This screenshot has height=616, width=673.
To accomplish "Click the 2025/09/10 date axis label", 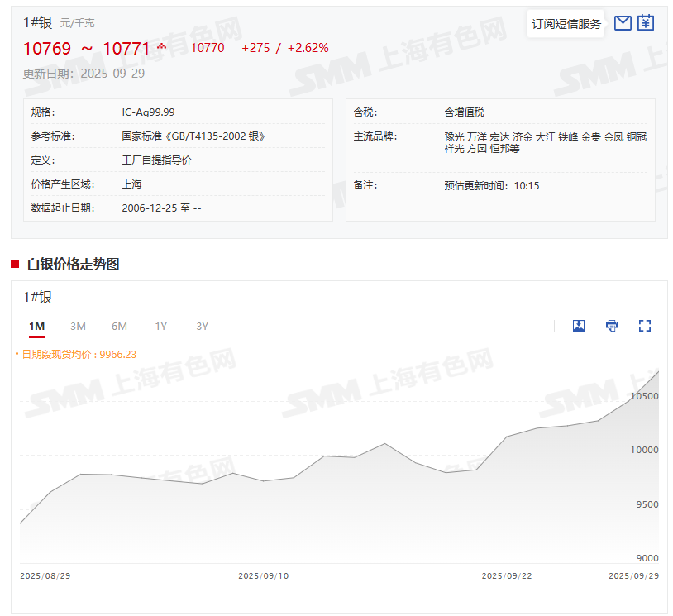I will click(x=263, y=575).
